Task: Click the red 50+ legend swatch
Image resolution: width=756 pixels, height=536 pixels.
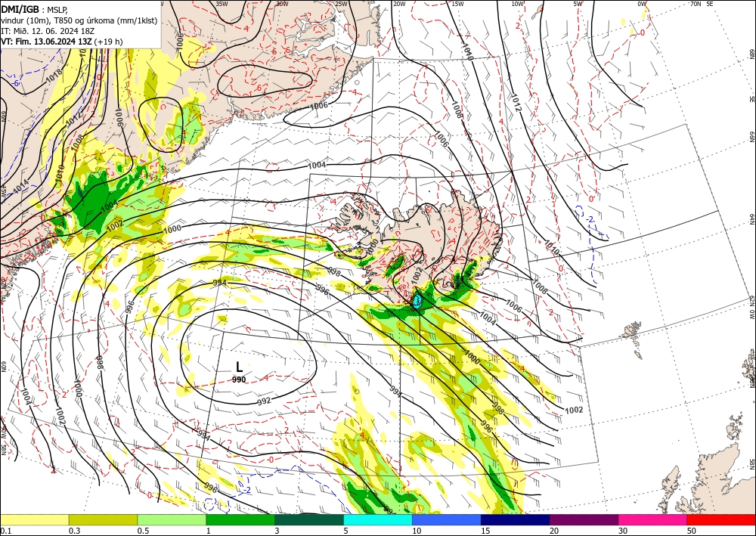Action: coord(721,519)
